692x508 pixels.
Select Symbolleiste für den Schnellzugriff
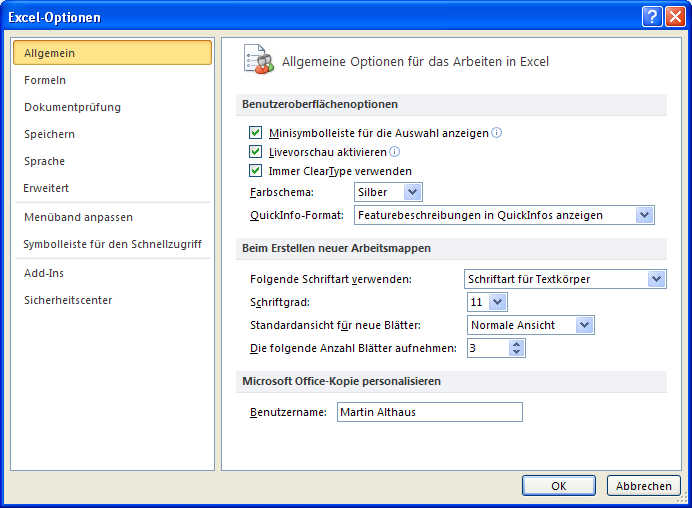coord(113,244)
